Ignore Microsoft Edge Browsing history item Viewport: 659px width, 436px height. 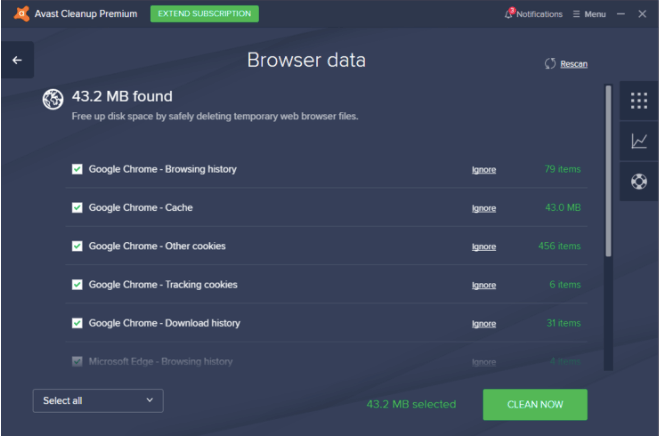(484, 362)
